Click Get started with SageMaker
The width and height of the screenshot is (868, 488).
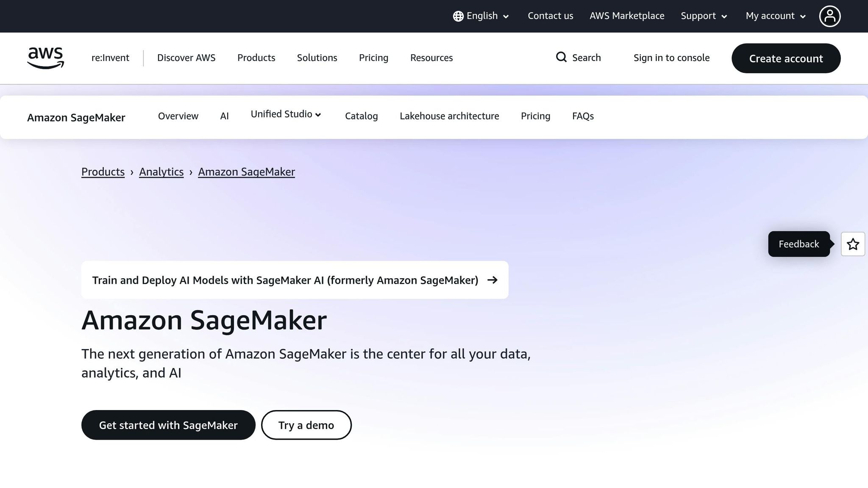(x=168, y=425)
